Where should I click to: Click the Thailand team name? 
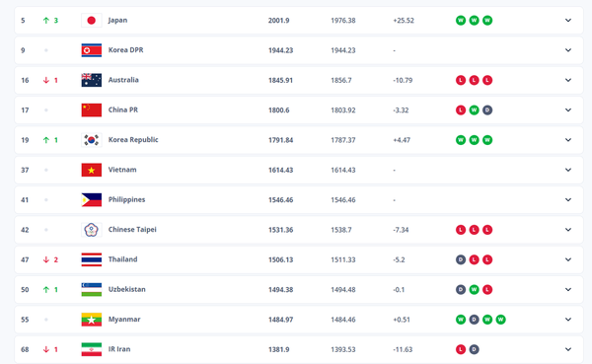(122, 259)
